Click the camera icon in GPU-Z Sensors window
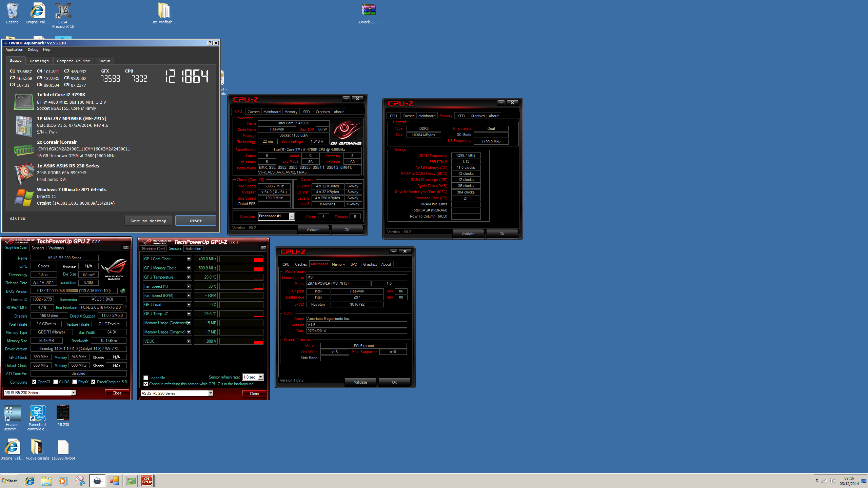This screenshot has width=868, height=488. click(x=263, y=248)
